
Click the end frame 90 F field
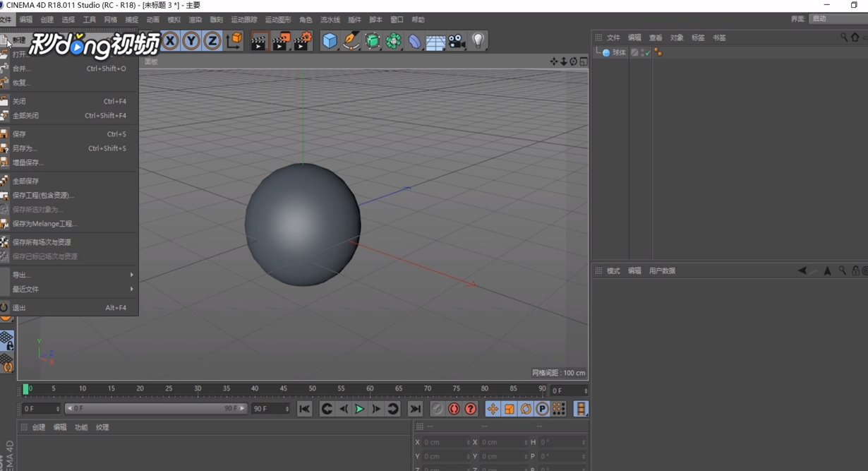point(271,409)
